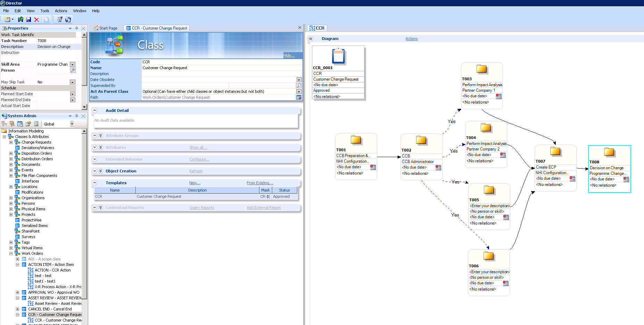Viewport: 644px width, 325px height.
Task: Click the Name field containing Customer Change Request
Action: tap(219, 68)
